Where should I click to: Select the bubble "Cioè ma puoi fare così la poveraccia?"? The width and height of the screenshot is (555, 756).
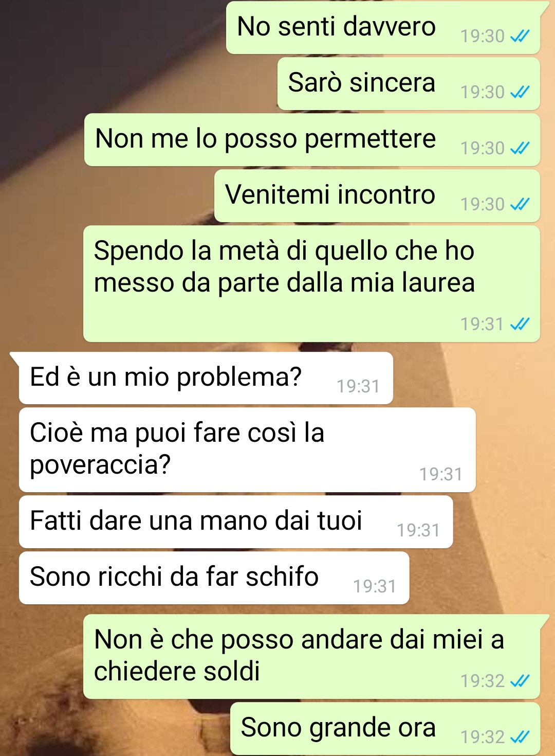(247, 450)
